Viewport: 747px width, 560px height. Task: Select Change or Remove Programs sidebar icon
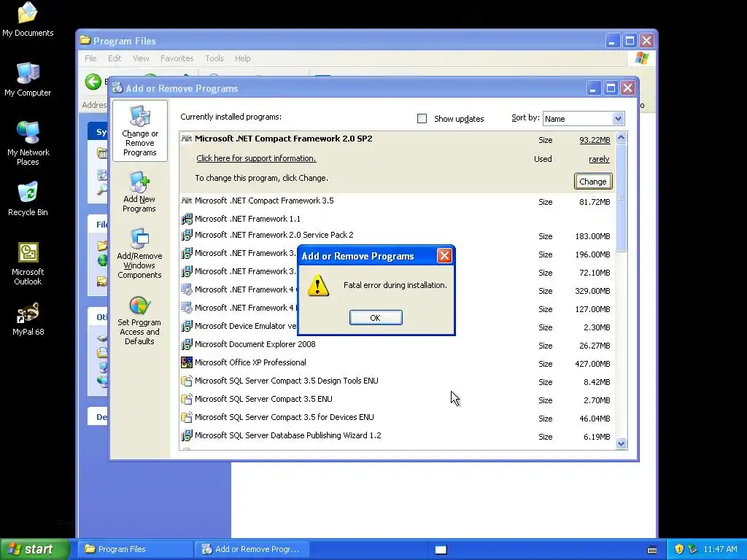(x=139, y=131)
